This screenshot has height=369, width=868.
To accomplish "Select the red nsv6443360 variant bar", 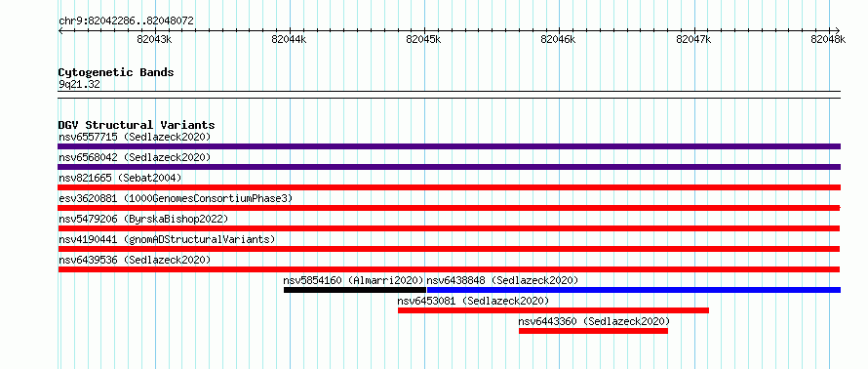I will (x=593, y=331).
